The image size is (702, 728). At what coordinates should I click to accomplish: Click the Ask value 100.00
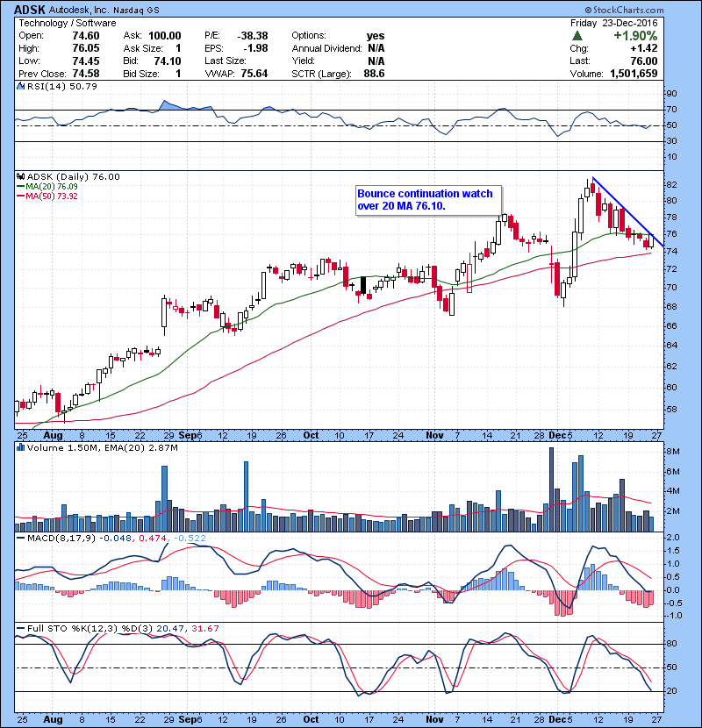(x=165, y=36)
